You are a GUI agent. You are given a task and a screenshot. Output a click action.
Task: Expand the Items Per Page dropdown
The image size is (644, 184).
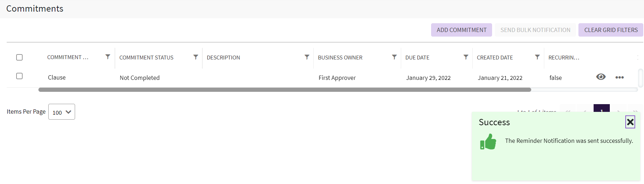[62, 112]
